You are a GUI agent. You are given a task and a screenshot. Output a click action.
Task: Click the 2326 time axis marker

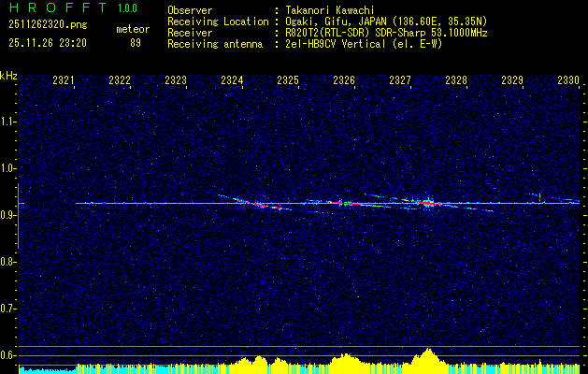click(x=344, y=79)
